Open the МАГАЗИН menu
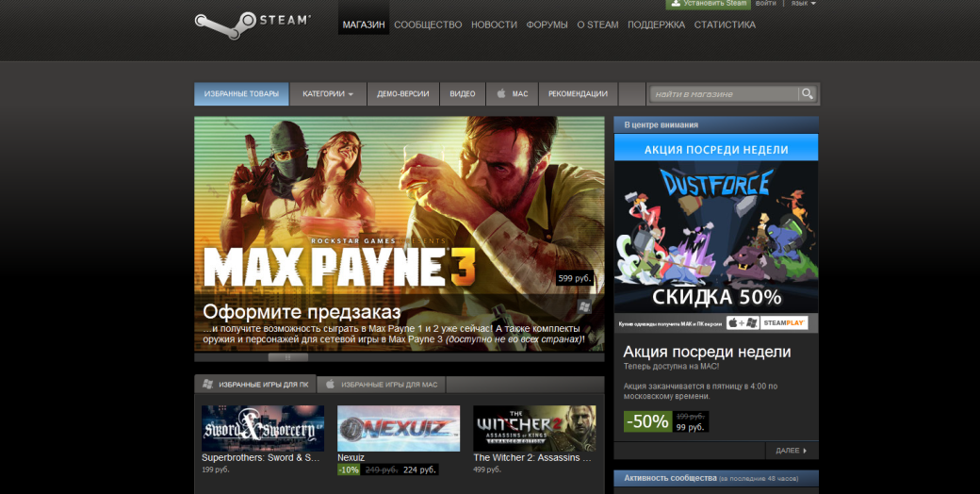980x494 pixels. pos(364,25)
